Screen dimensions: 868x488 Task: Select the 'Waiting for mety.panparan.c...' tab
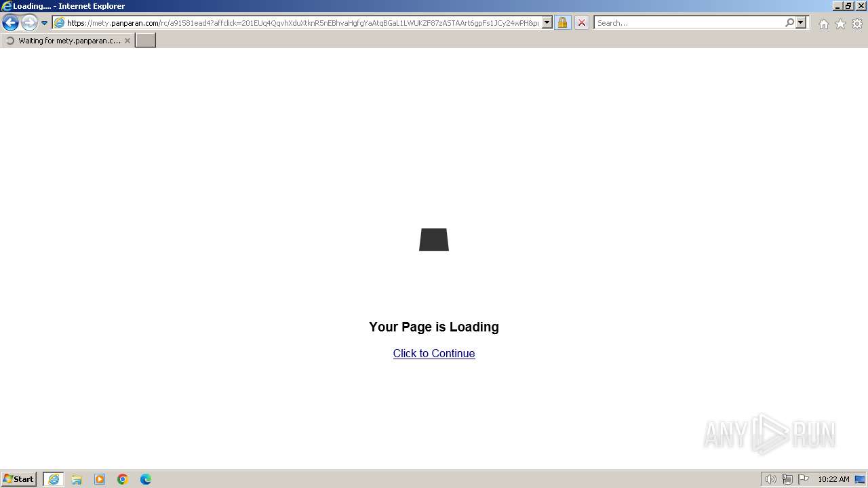click(67, 41)
